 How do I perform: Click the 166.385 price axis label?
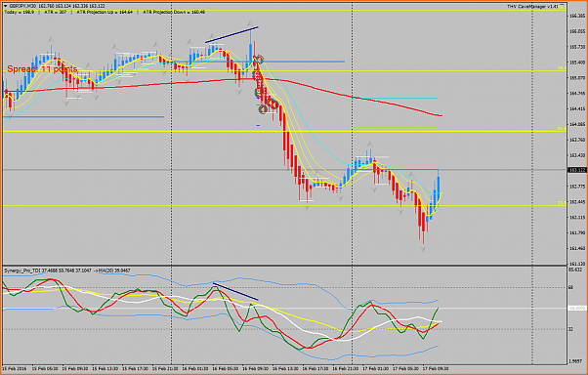[x=577, y=17]
